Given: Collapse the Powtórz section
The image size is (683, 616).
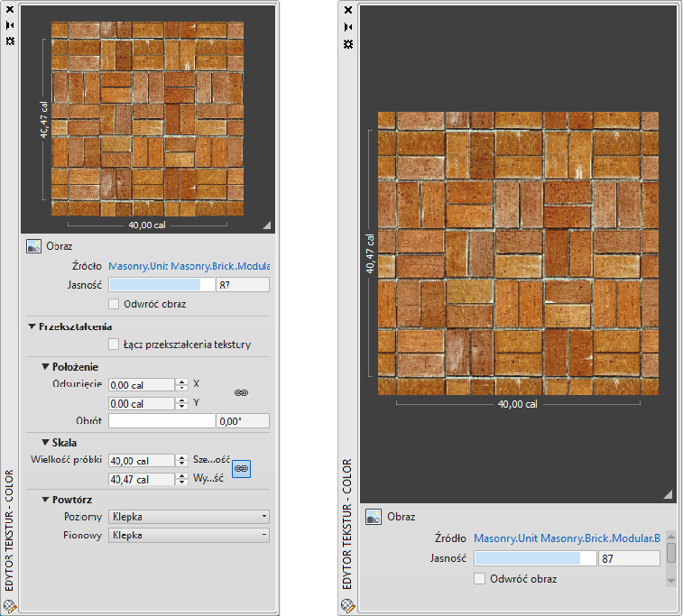Looking at the screenshot, I should 45,499.
